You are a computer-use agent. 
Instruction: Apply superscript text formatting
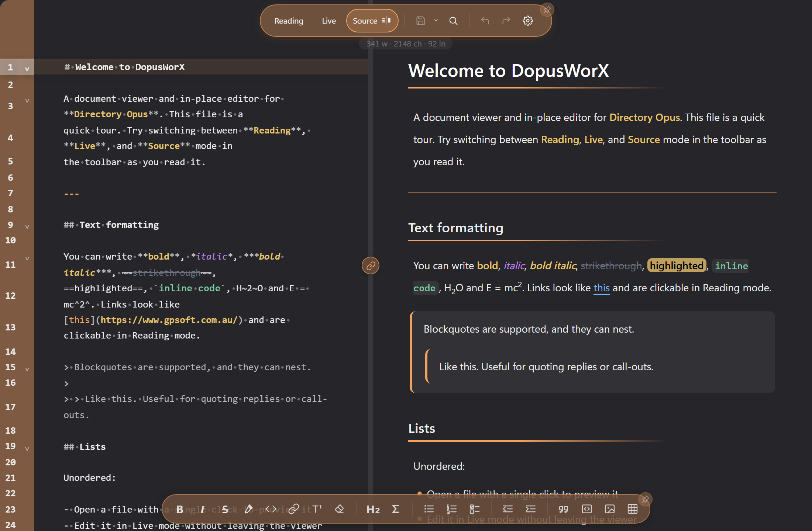(x=317, y=509)
